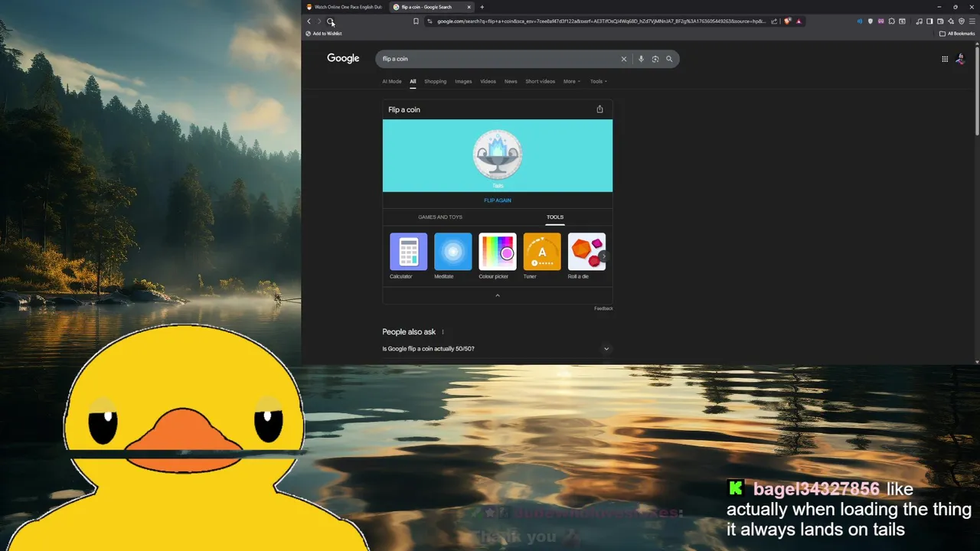Screen dimensions: 980x551
Task: Open the Brave Shields lion icon
Action: (x=787, y=21)
